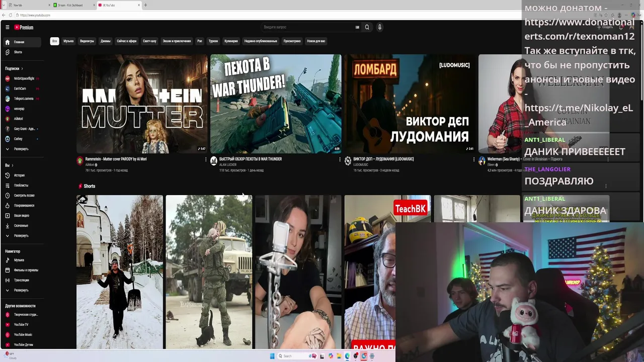Open more options for Виктор Дёп Лудомания video

click(473, 159)
